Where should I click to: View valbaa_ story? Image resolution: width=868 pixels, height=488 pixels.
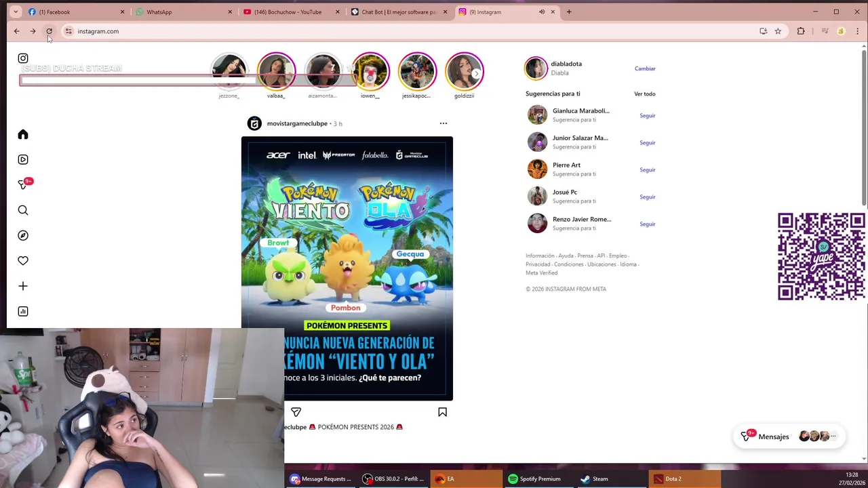tap(276, 71)
